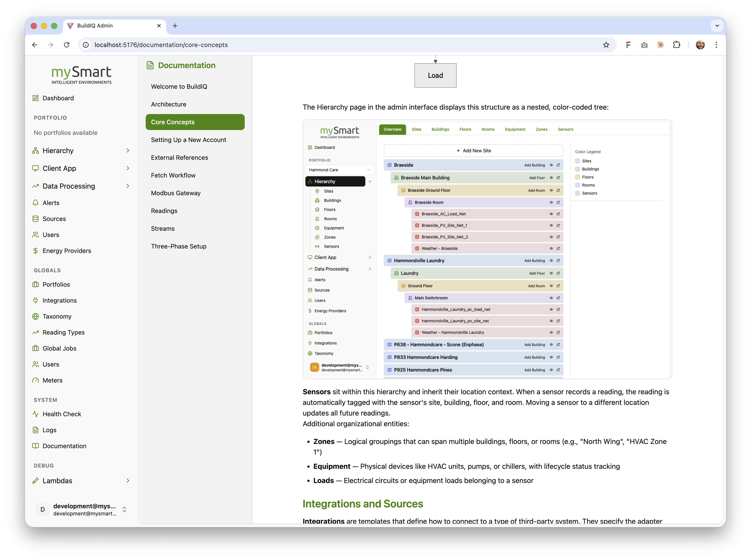Open the browser Extensions puzzle icon

click(676, 45)
